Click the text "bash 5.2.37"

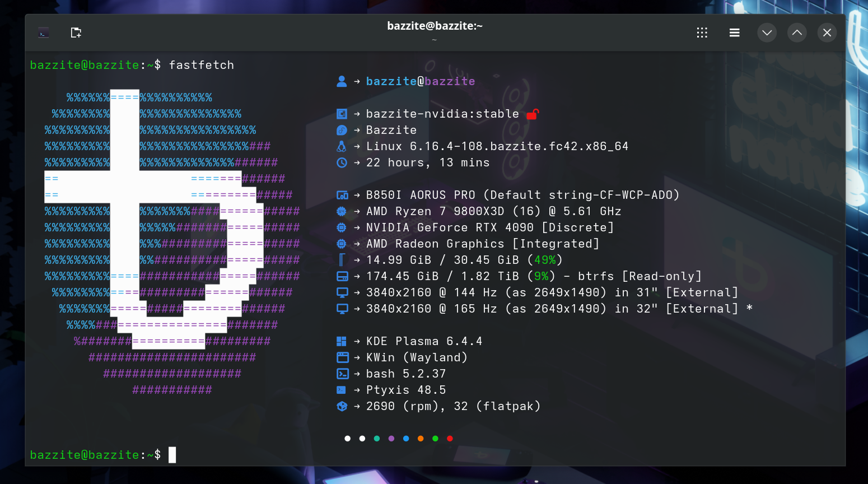pos(406,374)
